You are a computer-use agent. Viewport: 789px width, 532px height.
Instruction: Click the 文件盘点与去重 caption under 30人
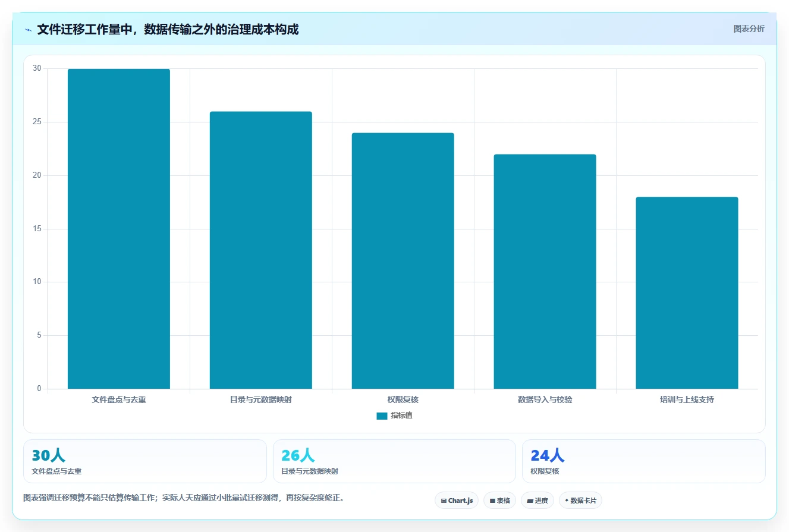click(56, 471)
